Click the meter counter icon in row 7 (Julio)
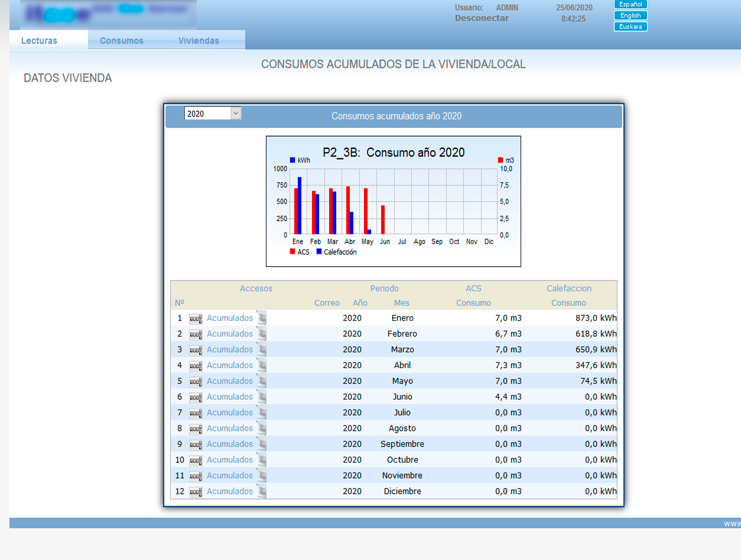The height and width of the screenshot is (560, 741). (196, 413)
